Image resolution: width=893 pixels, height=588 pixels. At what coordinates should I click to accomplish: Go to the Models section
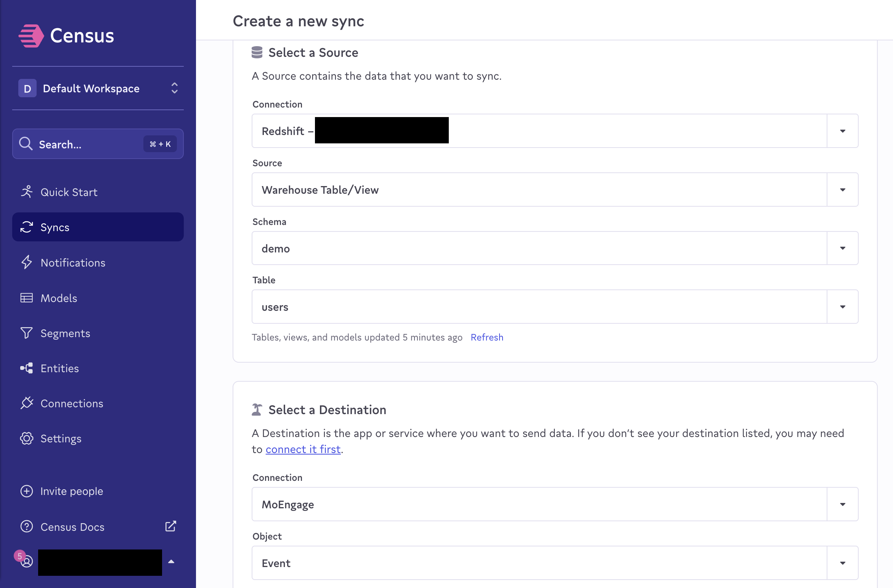(59, 298)
